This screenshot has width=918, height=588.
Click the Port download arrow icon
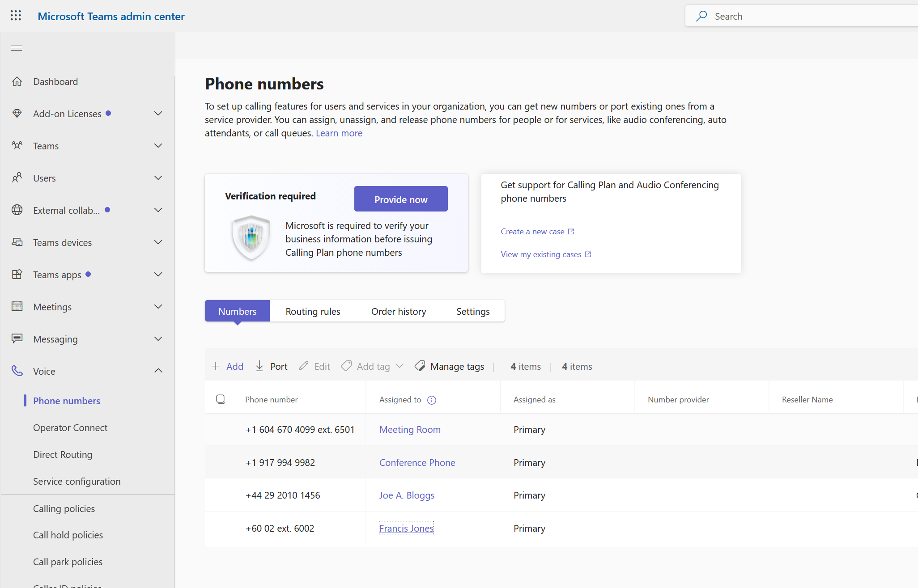[259, 366]
